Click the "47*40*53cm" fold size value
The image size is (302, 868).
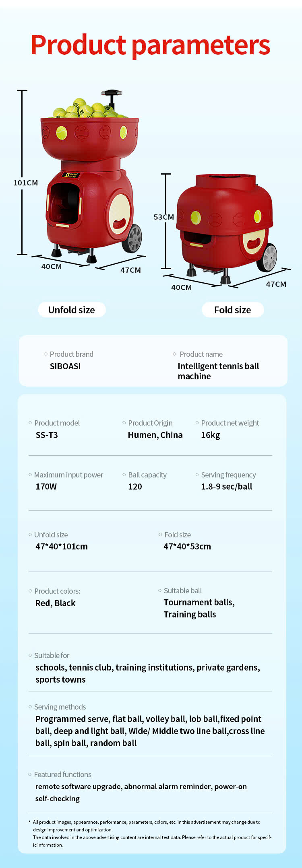coord(187,546)
